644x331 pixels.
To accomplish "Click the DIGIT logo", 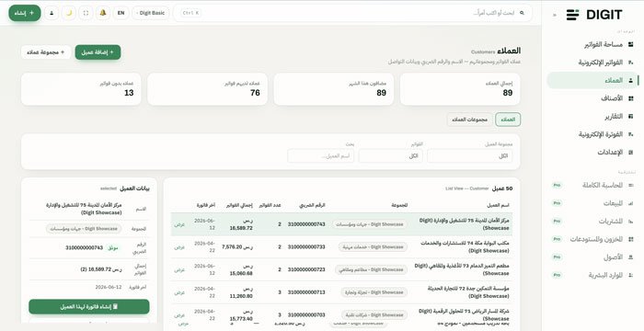I will 594,15.
